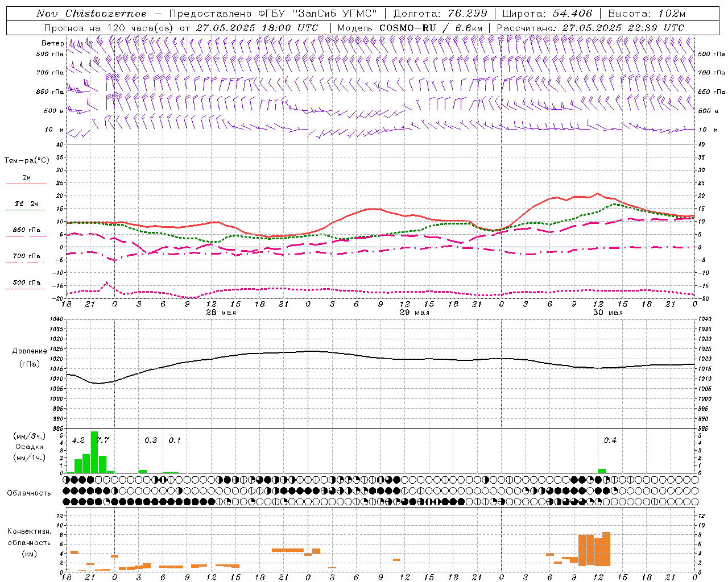Click the 'Конвективн.' convective cloud label
The height and width of the screenshot is (582, 728).
tap(29, 531)
